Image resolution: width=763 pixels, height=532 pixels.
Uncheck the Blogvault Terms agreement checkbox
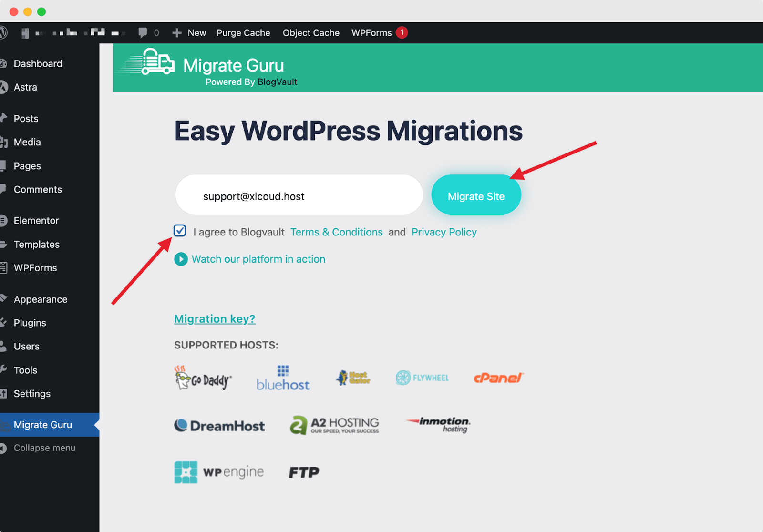(180, 231)
